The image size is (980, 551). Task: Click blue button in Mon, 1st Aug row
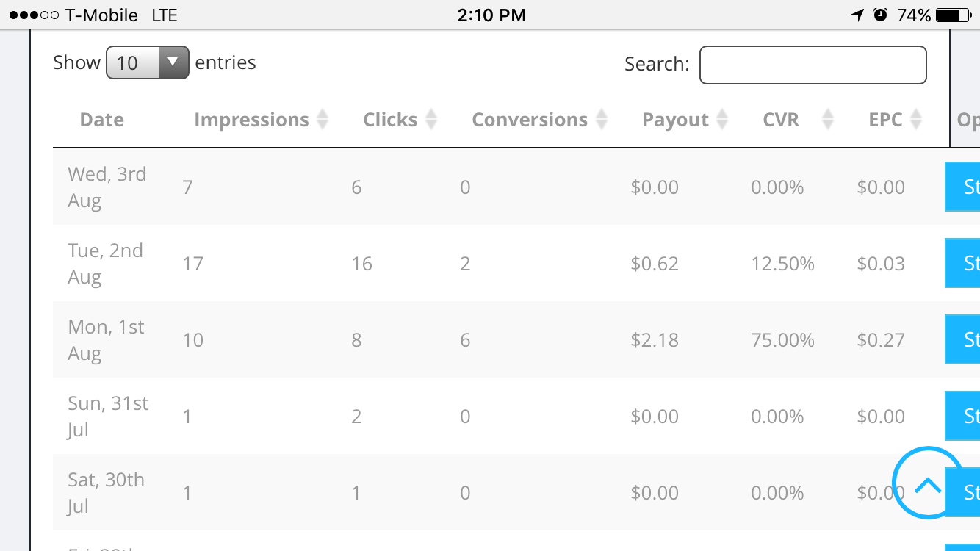[x=962, y=339]
